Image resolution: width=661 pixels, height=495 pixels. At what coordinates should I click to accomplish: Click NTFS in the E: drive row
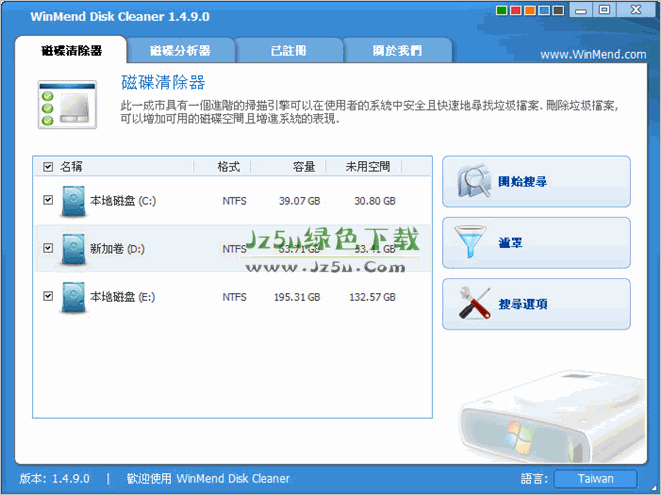click(x=234, y=297)
